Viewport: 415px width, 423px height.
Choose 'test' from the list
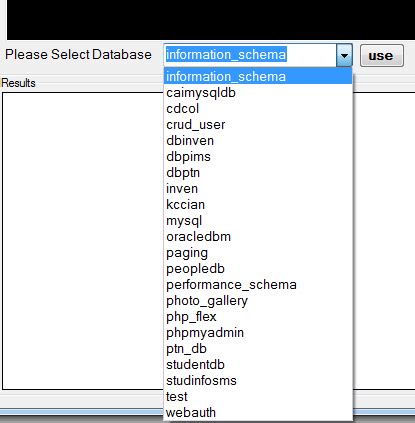[258, 397]
